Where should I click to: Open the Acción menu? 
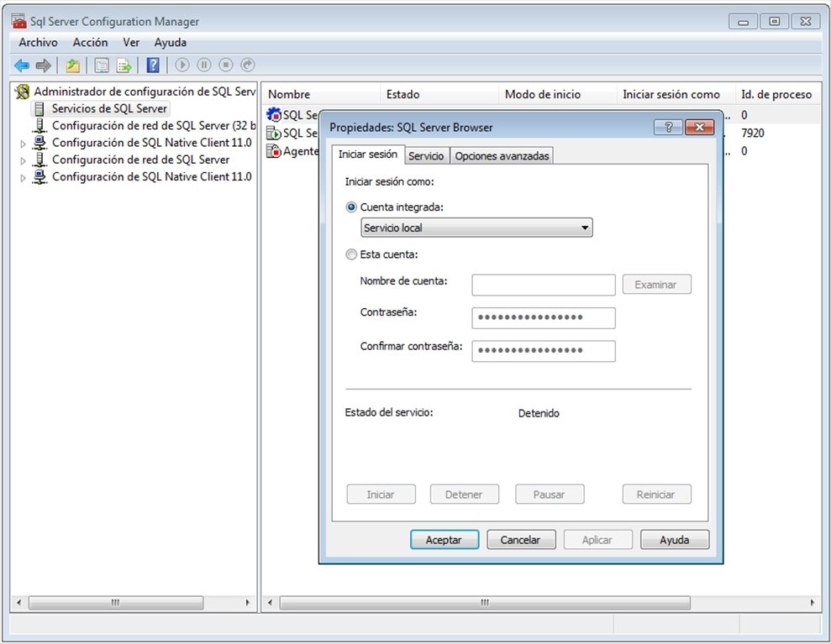click(90, 42)
